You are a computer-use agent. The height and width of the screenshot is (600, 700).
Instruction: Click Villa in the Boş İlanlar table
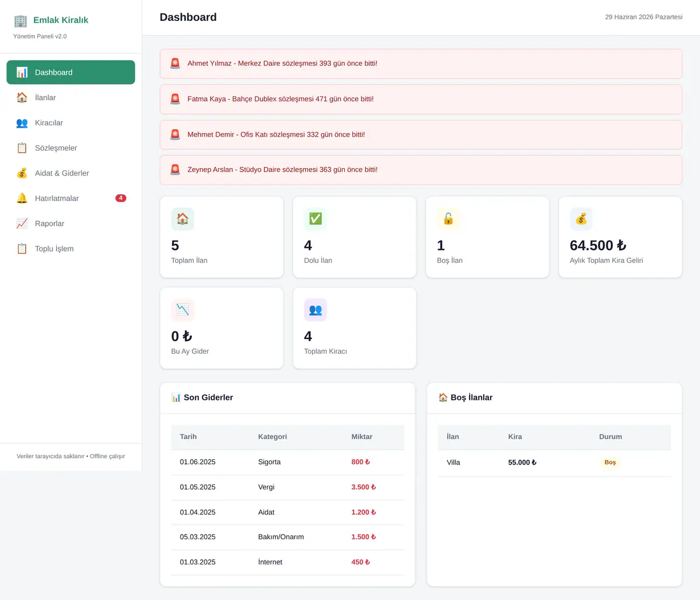coord(453,462)
